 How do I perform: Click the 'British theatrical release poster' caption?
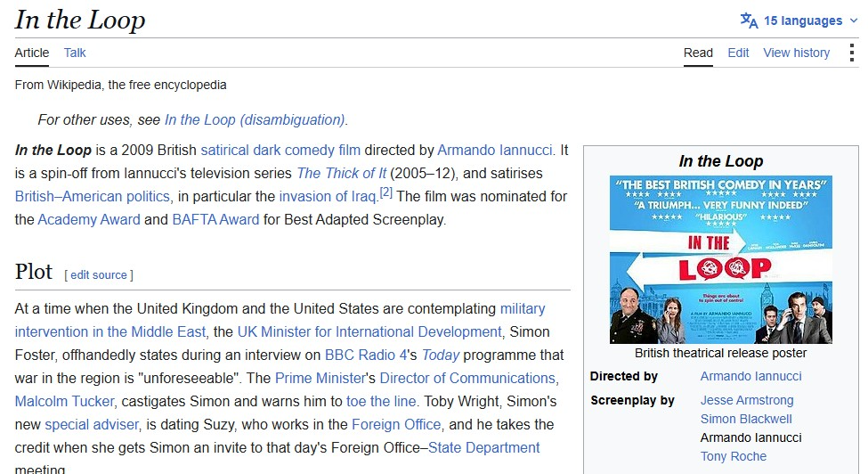[721, 354]
